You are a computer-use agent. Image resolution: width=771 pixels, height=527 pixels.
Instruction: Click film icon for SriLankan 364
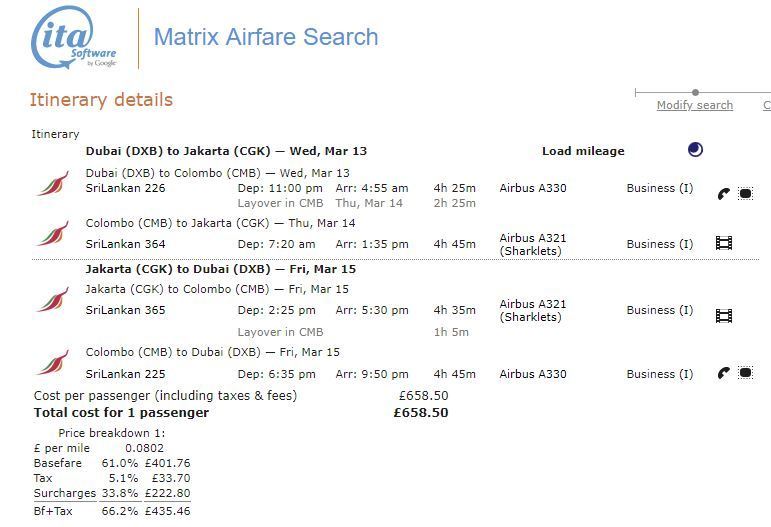(x=724, y=243)
